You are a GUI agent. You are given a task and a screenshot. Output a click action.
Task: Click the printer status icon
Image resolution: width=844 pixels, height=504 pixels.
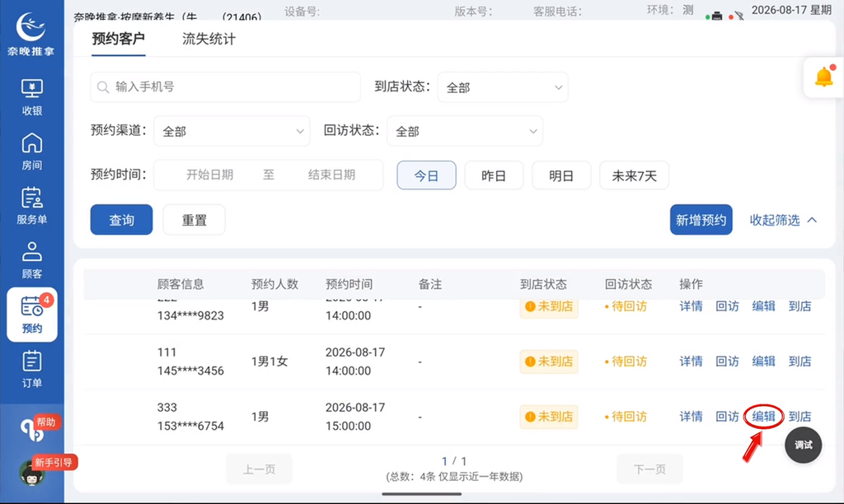coord(716,16)
